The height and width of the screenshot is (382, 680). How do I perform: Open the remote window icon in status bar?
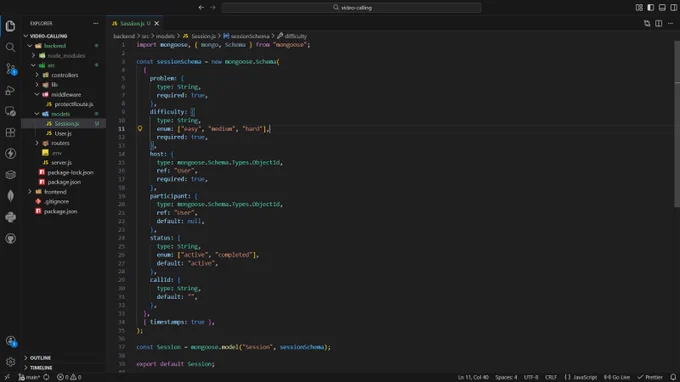(x=7, y=377)
